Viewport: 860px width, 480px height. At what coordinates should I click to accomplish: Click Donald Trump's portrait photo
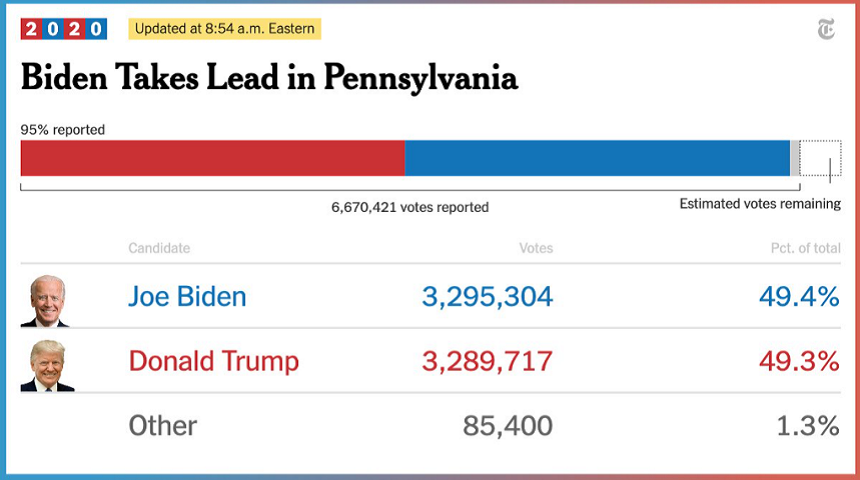(x=47, y=364)
